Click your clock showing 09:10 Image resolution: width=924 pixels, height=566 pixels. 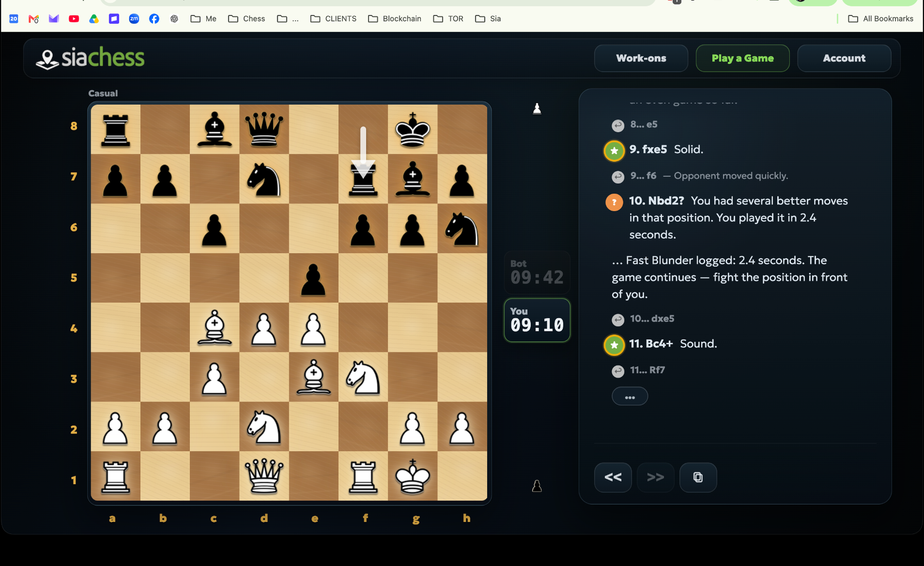(537, 320)
